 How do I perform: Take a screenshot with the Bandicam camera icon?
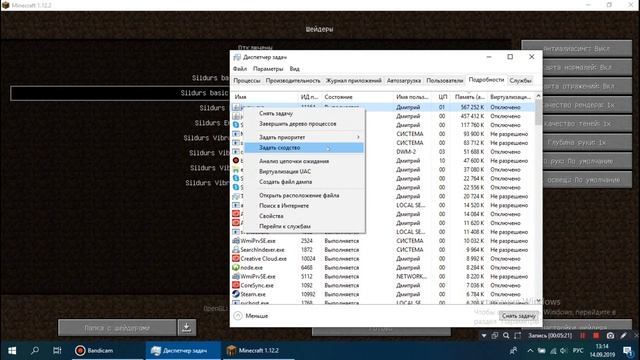click(610, 336)
